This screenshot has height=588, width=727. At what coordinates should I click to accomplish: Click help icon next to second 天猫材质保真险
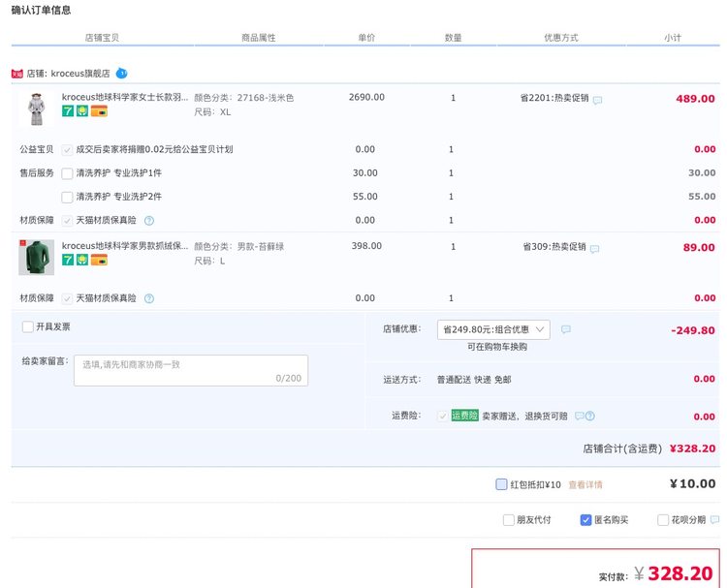(149, 298)
